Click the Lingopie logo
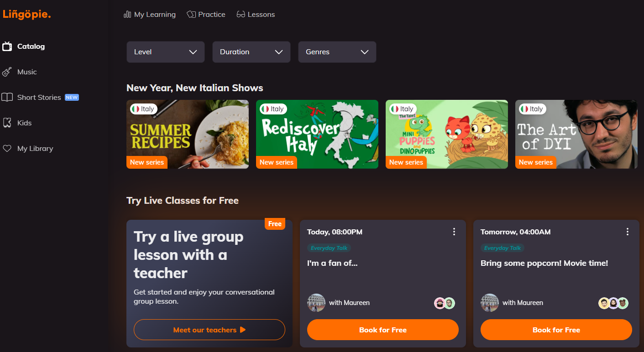The height and width of the screenshot is (352, 644). point(26,14)
